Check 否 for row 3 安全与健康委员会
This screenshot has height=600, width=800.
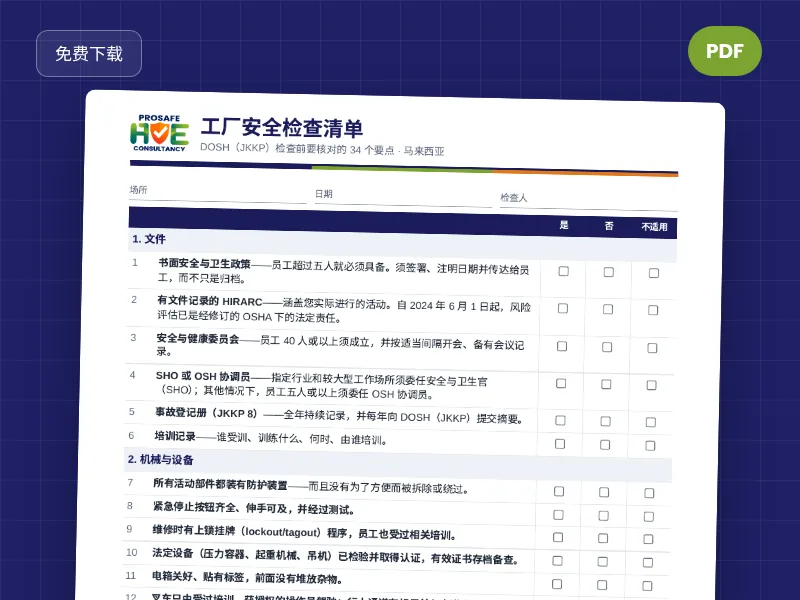click(x=607, y=347)
